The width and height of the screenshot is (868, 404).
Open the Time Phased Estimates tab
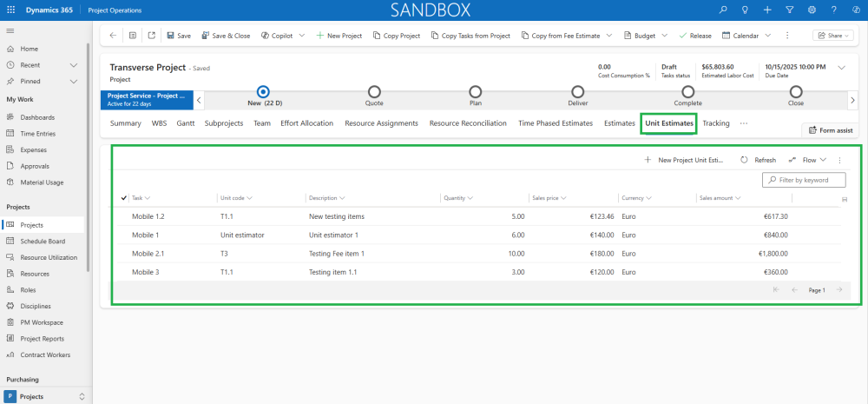[x=556, y=123]
